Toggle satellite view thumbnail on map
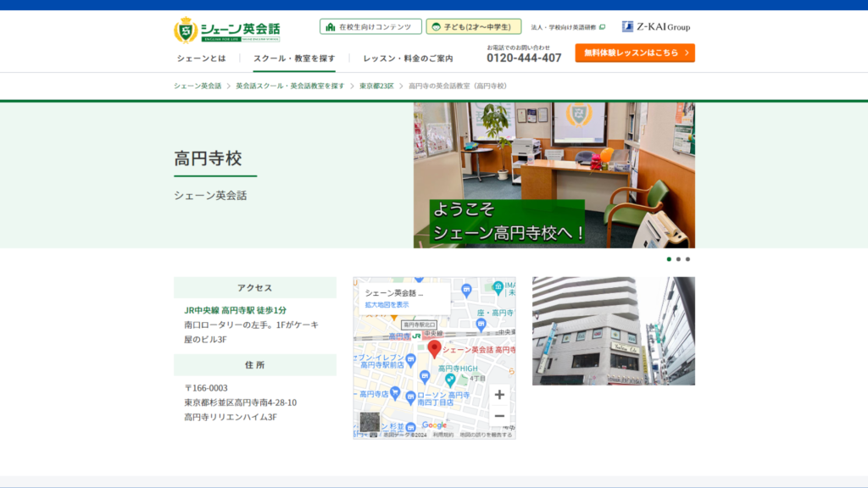 [x=370, y=422]
